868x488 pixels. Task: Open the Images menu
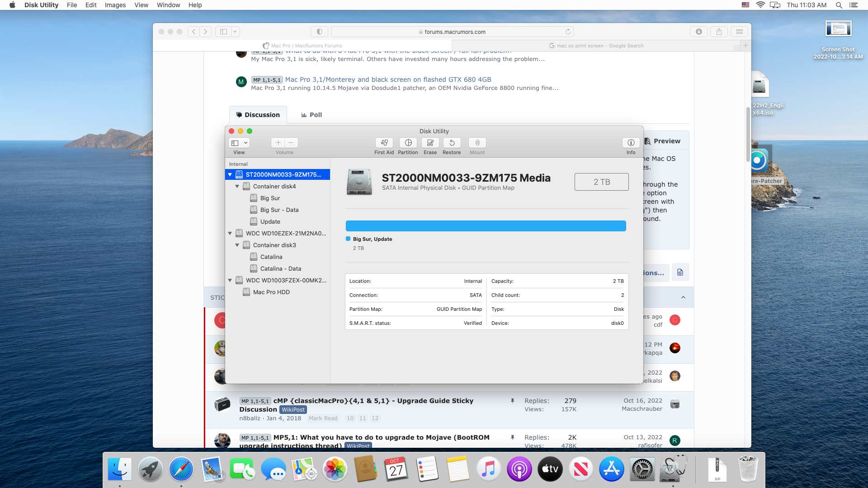[x=115, y=5]
